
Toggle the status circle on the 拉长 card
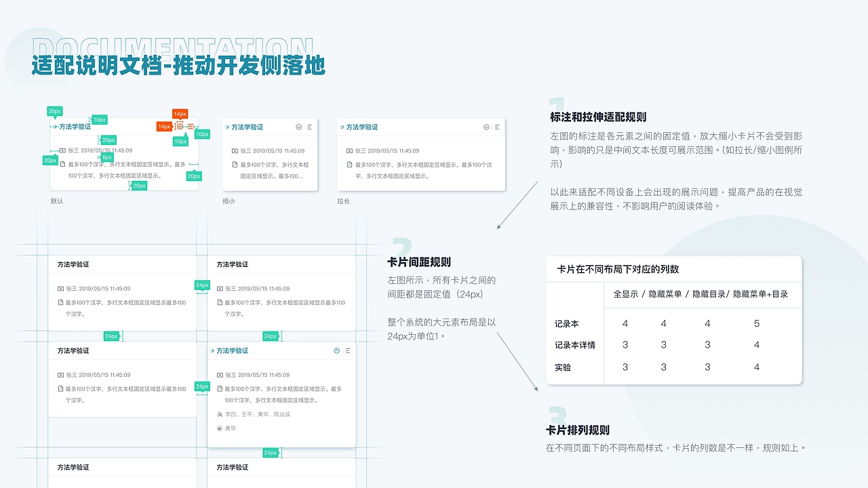485,127
